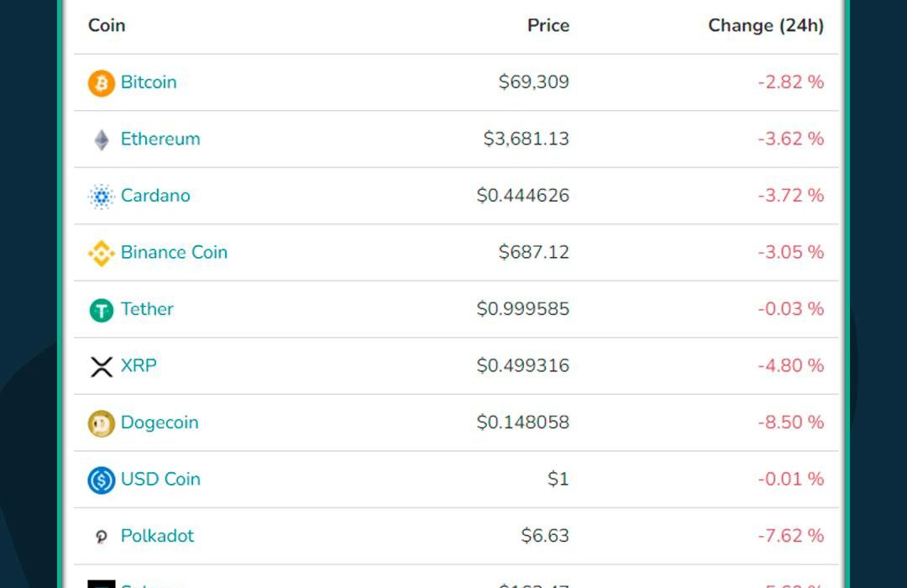907x588 pixels.
Task: Click the Ethereum diamond logo icon
Action: tap(102, 140)
